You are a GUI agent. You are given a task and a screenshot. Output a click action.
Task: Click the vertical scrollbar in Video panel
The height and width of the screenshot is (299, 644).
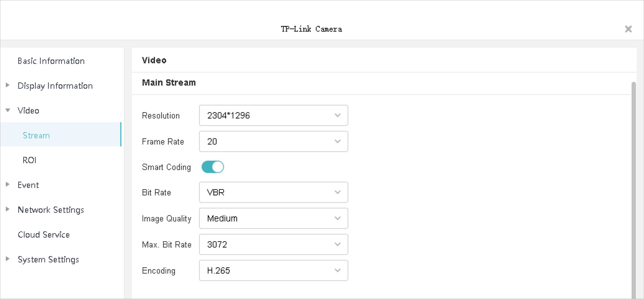click(x=633, y=191)
